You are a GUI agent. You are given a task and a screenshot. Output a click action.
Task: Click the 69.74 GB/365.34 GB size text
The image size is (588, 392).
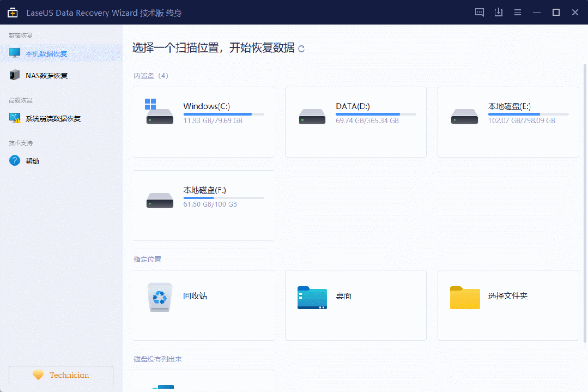click(x=367, y=121)
